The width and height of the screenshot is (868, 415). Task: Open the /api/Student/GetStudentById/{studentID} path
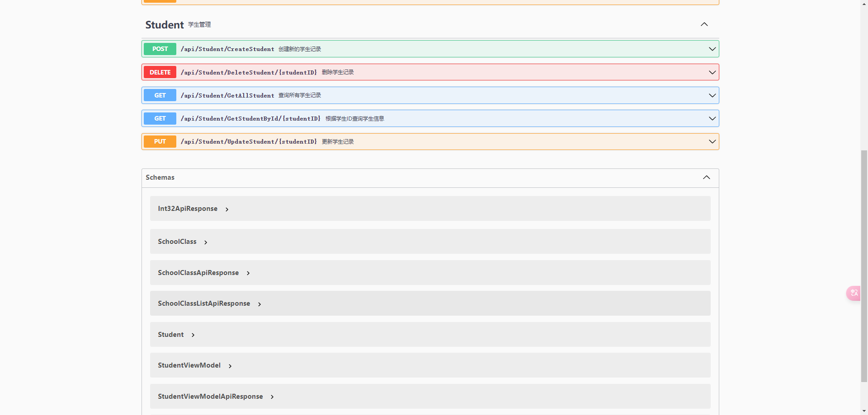(x=250, y=118)
